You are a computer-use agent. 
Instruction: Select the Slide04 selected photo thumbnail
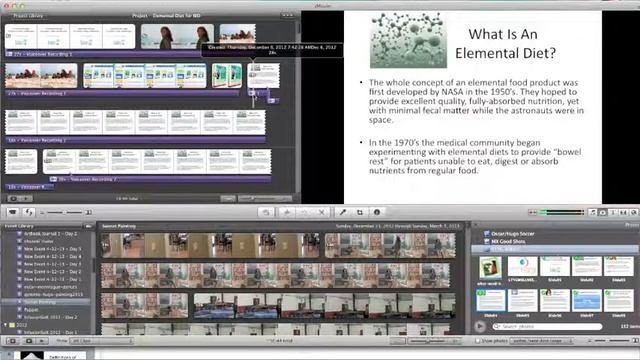click(491, 300)
